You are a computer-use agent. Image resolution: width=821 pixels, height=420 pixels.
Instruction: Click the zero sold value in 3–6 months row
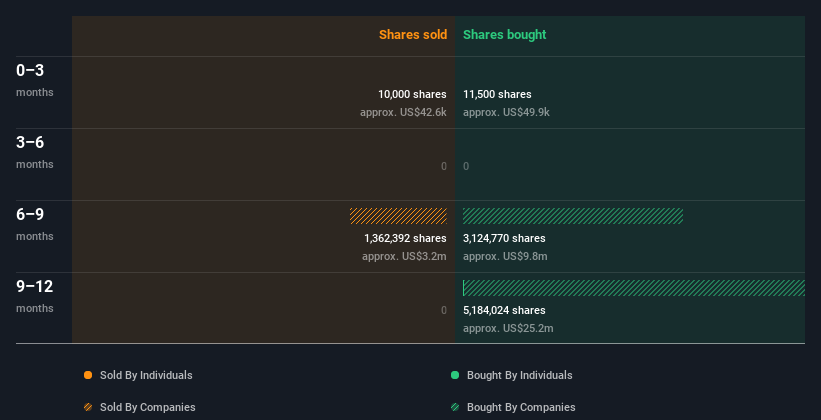coord(443,166)
